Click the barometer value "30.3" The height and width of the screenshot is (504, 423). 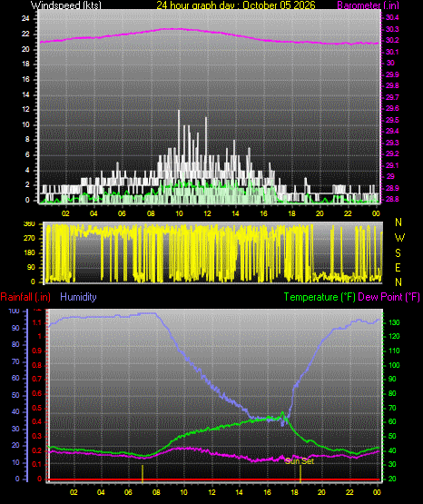(392, 29)
